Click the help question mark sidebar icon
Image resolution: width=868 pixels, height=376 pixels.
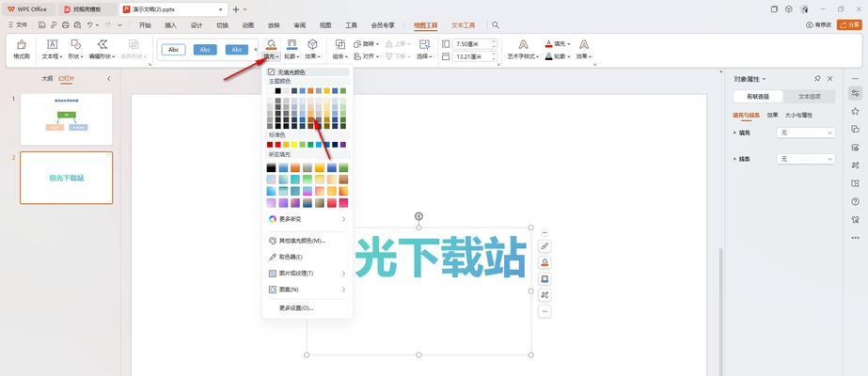point(855,202)
